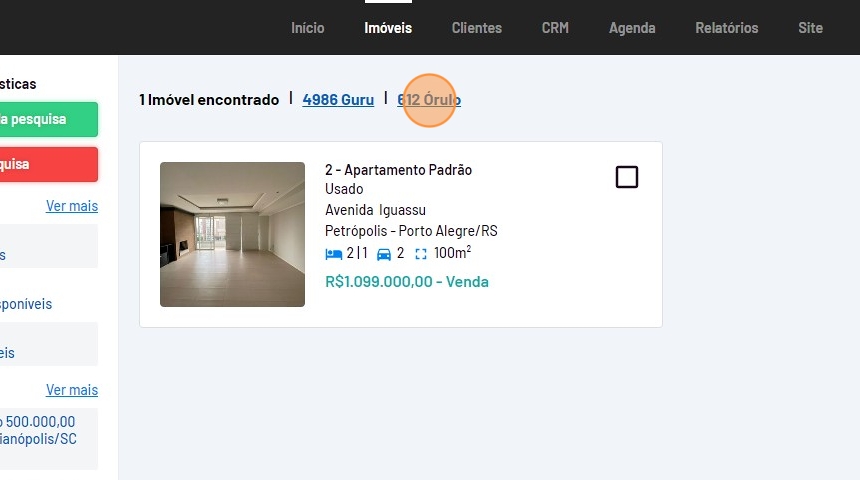Expand the upper Ver mais link

click(x=72, y=206)
